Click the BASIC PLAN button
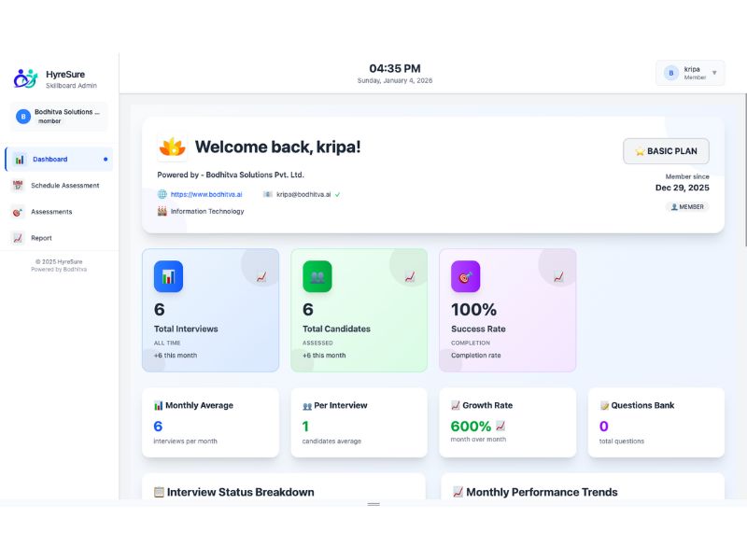This screenshot has height=560, width=747. point(666,150)
